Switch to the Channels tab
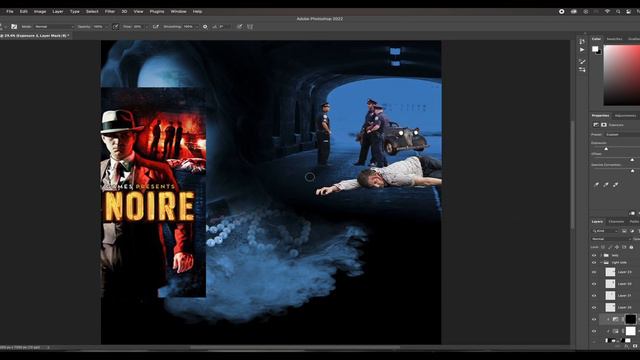The height and width of the screenshot is (360, 640). (x=616, y=222)
